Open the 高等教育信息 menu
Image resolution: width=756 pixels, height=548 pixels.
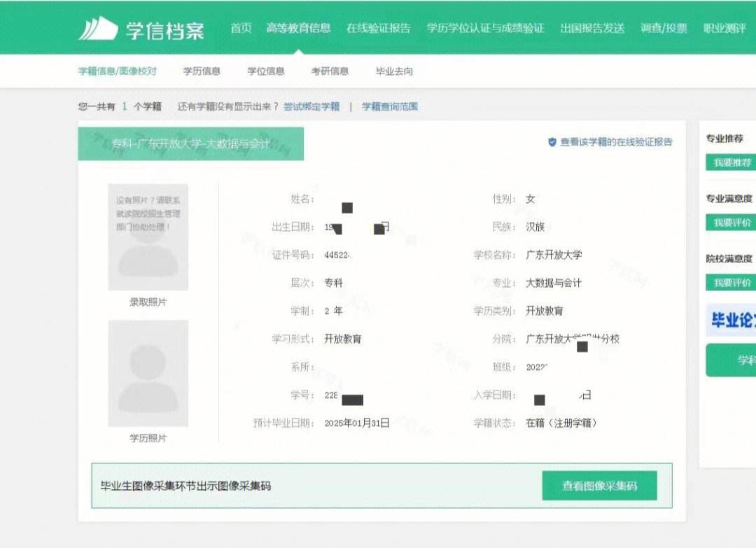(x=298, y=28)
